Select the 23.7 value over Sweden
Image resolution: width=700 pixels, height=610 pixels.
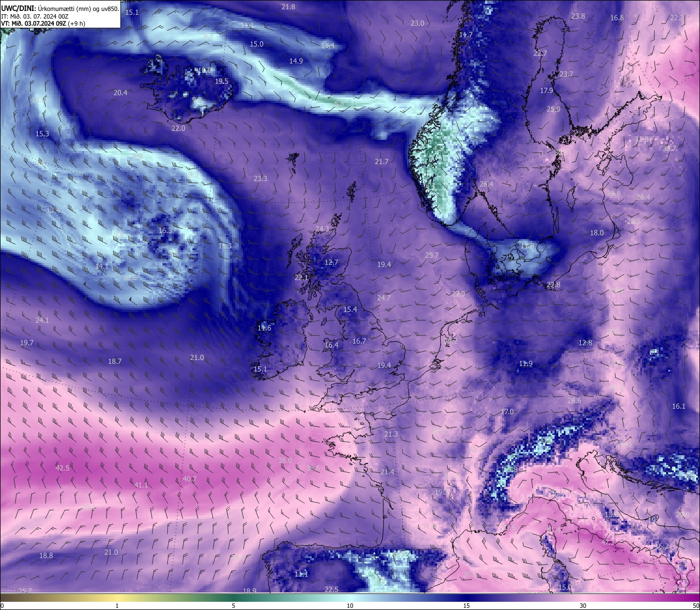tap(567, 74)
